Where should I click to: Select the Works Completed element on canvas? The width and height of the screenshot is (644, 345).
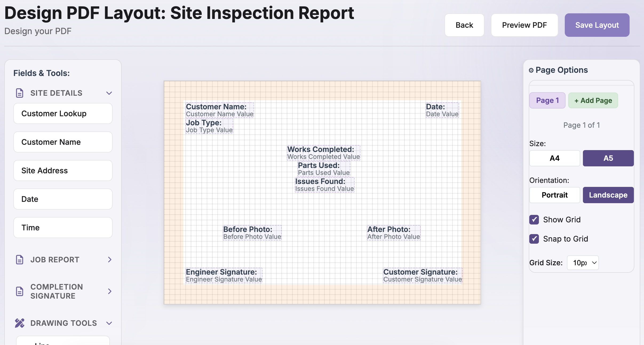tap(323, 153)
